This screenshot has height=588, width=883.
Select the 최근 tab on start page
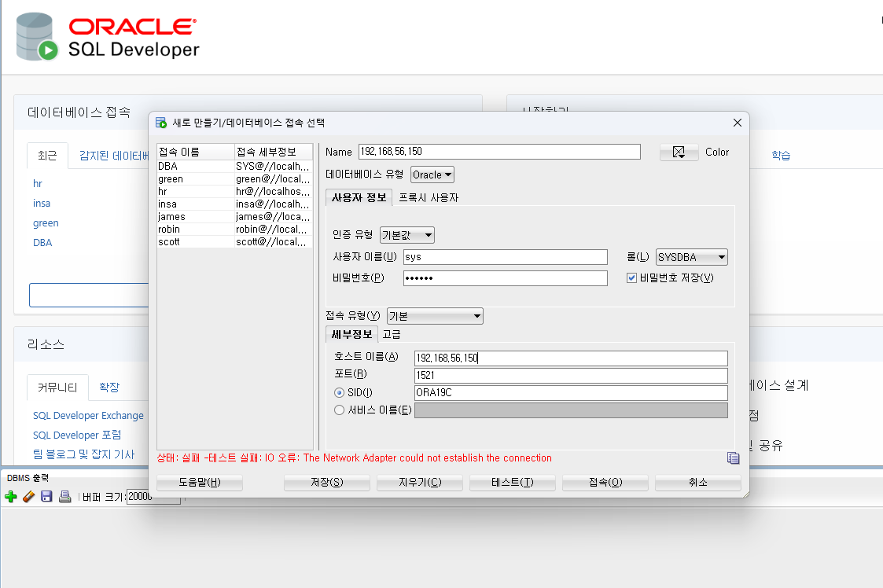[x=47, y=156]
